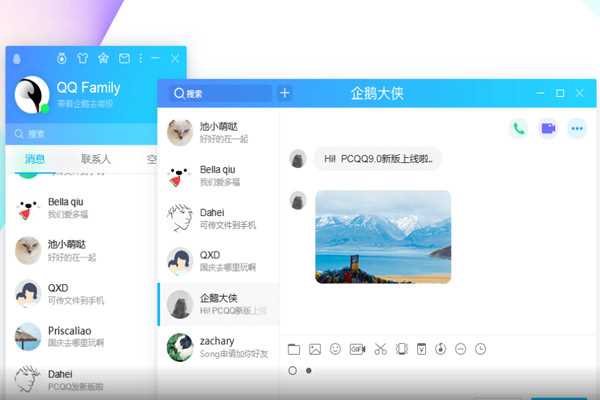Click the QQ penguin logo in main window

[x=17, y=59]
